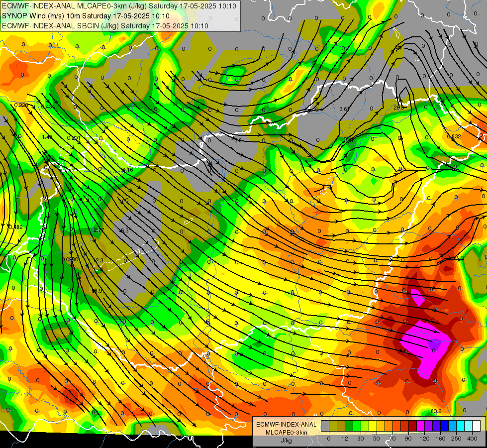Click the map value 0.434
The width and height of the screenshot is (487, 448).
click(x=48, y=107)
